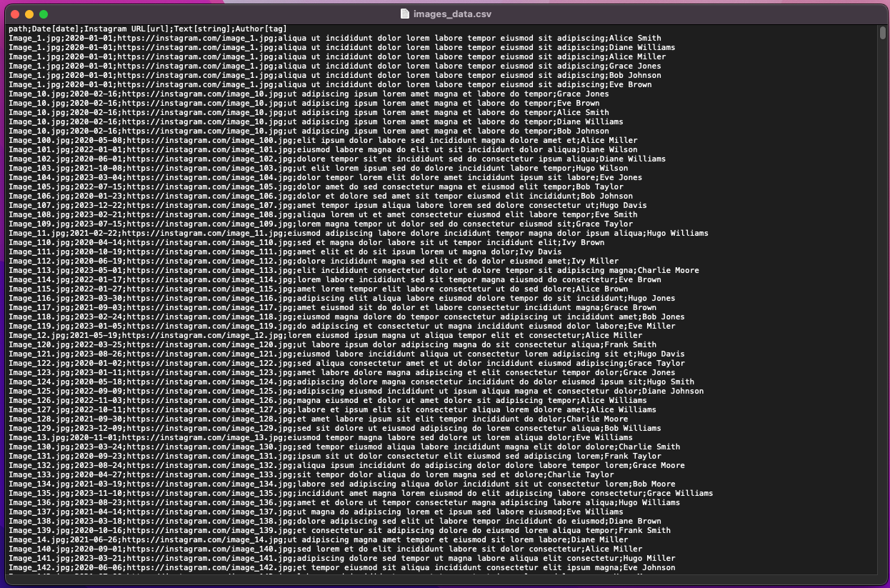The height and width of the screenshot is (588, 890).
Task: Click the header line starting with path;Date[date]
Action: pos(148,29)
